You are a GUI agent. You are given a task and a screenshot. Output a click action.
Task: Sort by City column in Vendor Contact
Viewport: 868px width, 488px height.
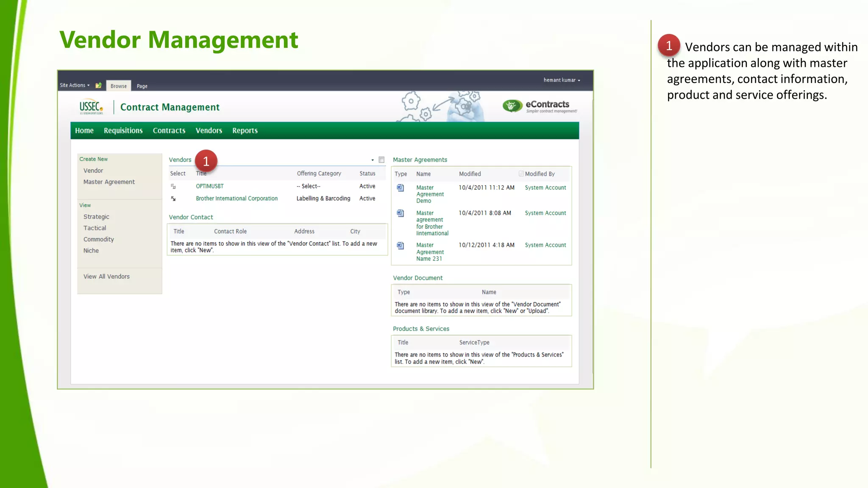pyautogui.click(x=355, y=232)
